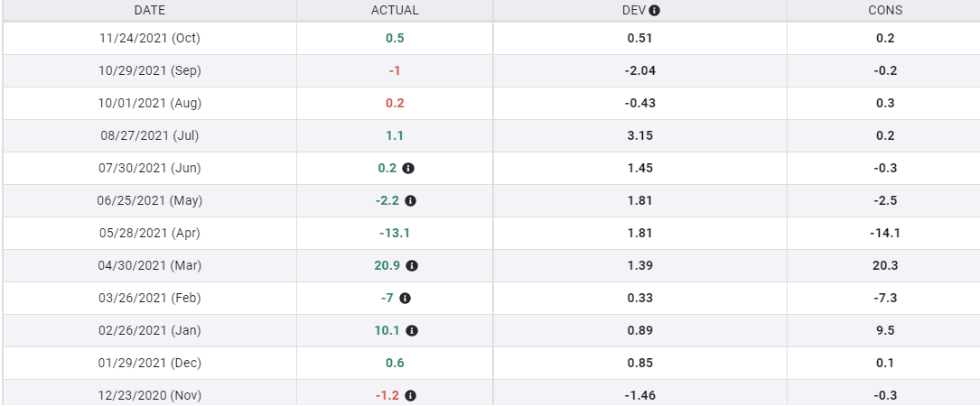Click info icon next to 0.2 June actual

tap(408, 168)
